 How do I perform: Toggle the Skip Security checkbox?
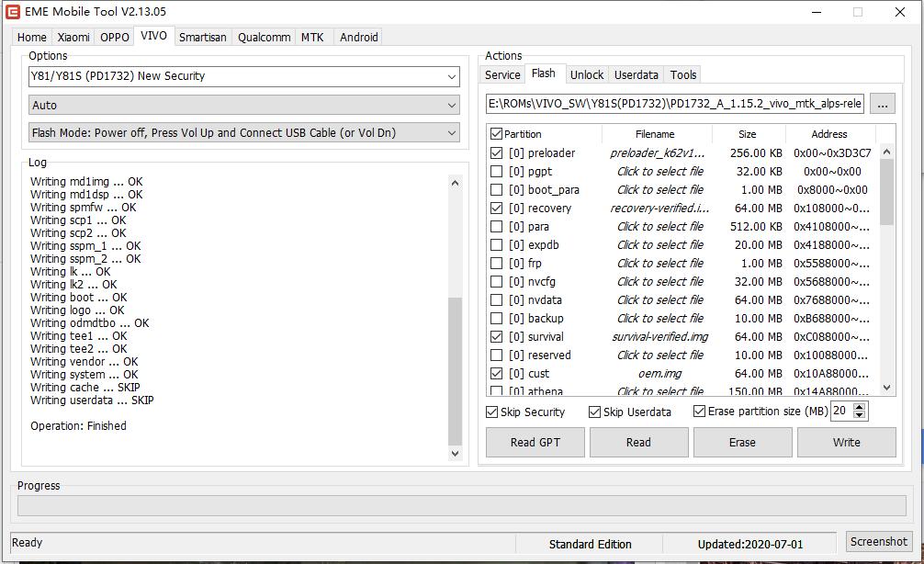pyautogui.click(x=491, y=412)
